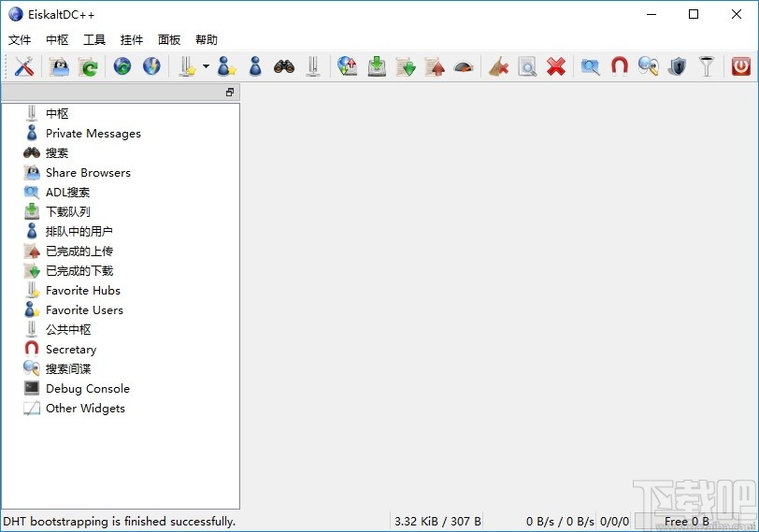Click the red power quit icon
Viewport: 759px width, 532px height.
(x=741, y=66)
